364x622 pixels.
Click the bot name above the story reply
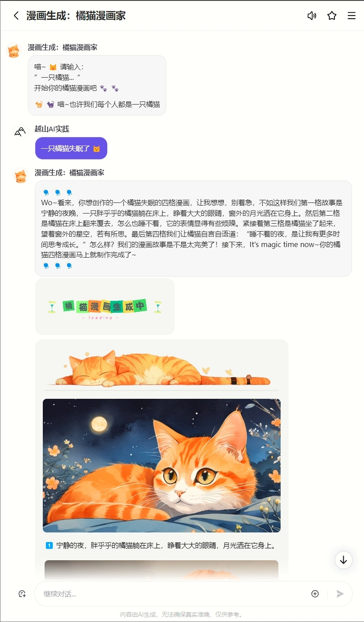click(70, 172)
